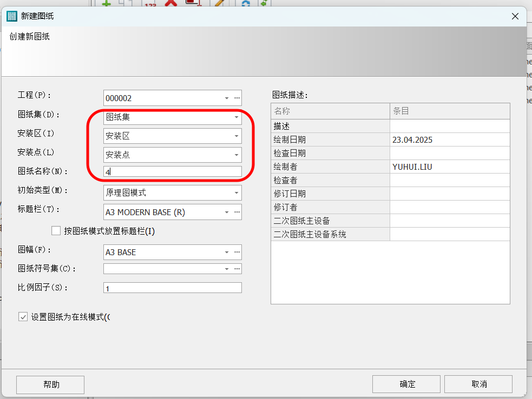Click the 帮助 button
The image size is (532, 399).
[50, 384]
